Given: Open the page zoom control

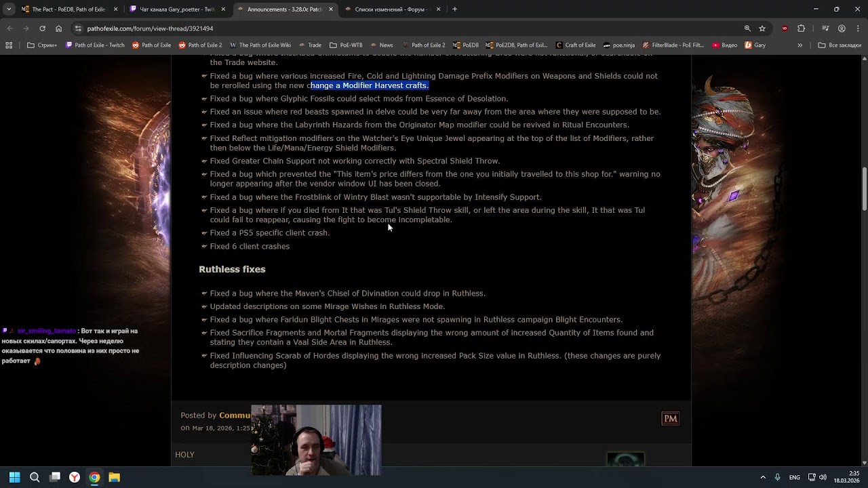Looking at the screenshot, I should (x=747, y=28).
